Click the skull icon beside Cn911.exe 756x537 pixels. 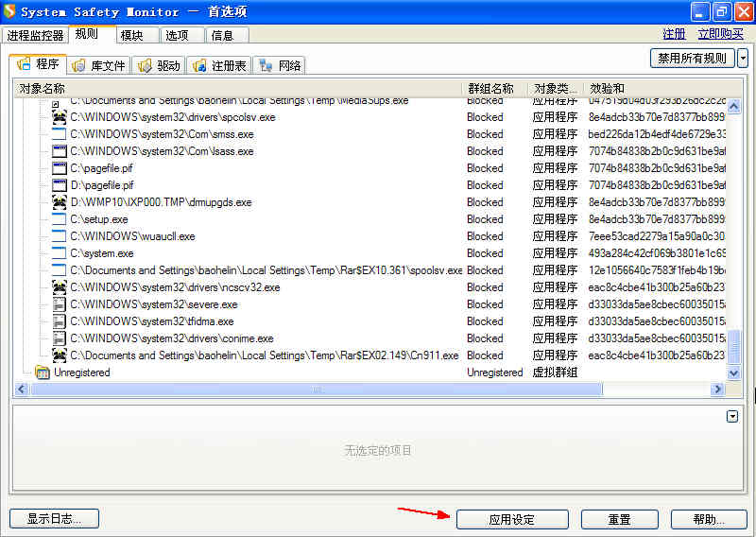[59, 355]
